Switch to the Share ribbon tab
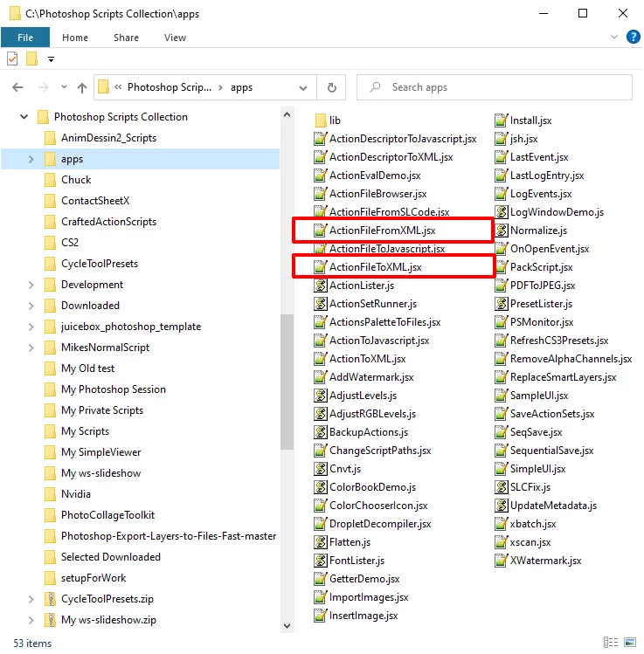The image size is (644, 654). [x=126, y=38]
